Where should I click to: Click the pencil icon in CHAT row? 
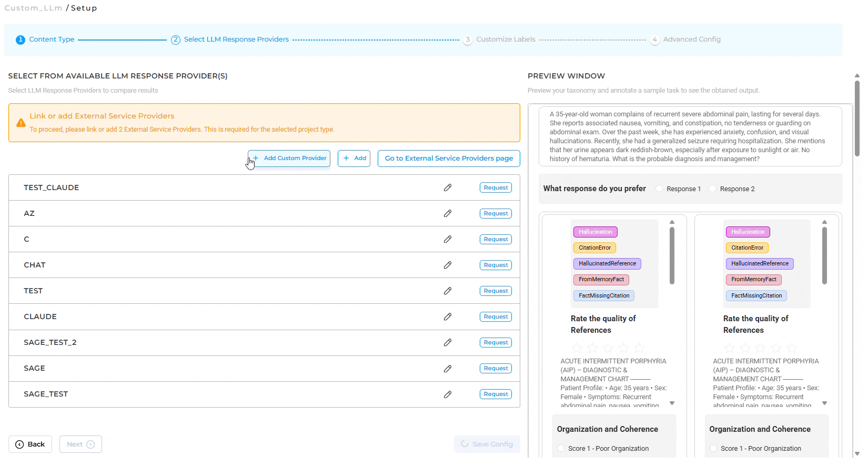click(447, 265)
